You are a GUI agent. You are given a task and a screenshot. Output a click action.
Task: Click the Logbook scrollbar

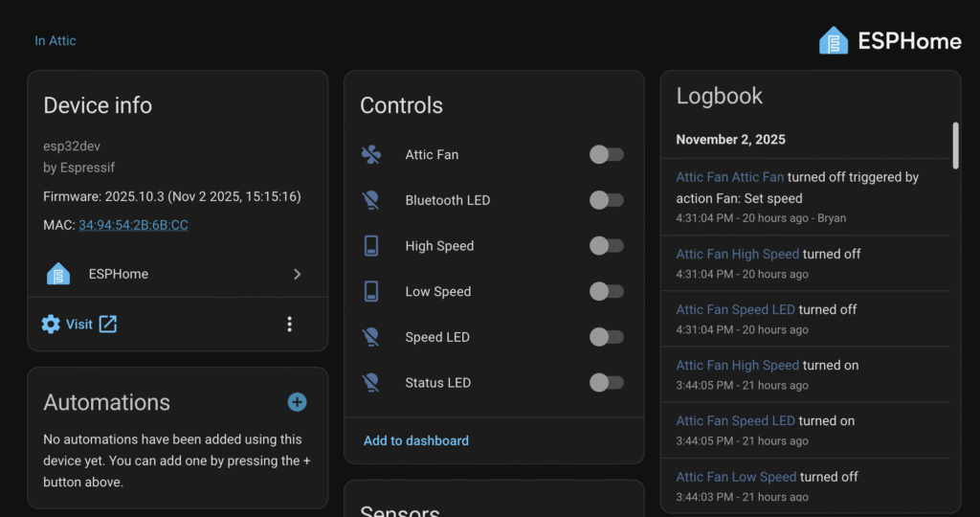click(954, 144)
